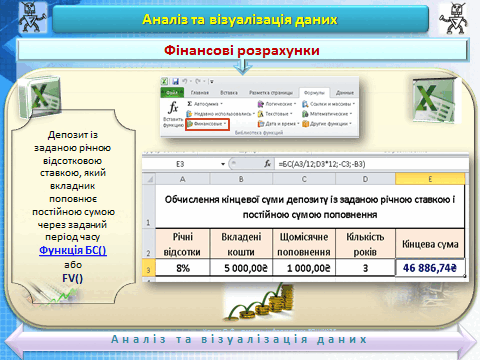Click the 'Кількість років' header cell
Screen dimensions: 480x360
click(x=365, y=243)
